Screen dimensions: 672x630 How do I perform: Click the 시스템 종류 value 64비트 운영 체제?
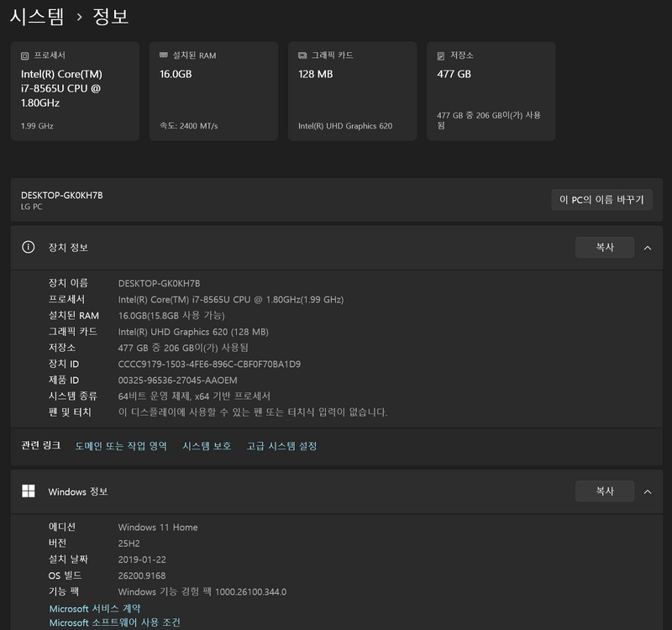point(194,396)
